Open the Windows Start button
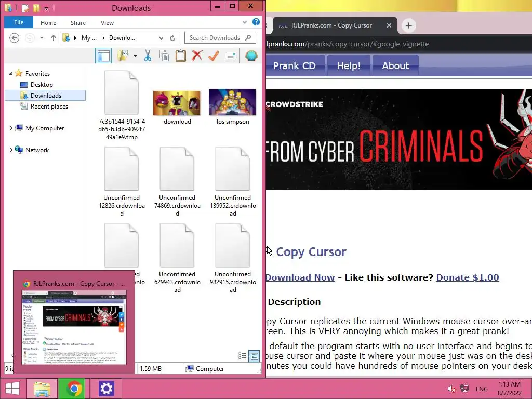The height and width of the screenshot is (399, 532). click(12, 389)
